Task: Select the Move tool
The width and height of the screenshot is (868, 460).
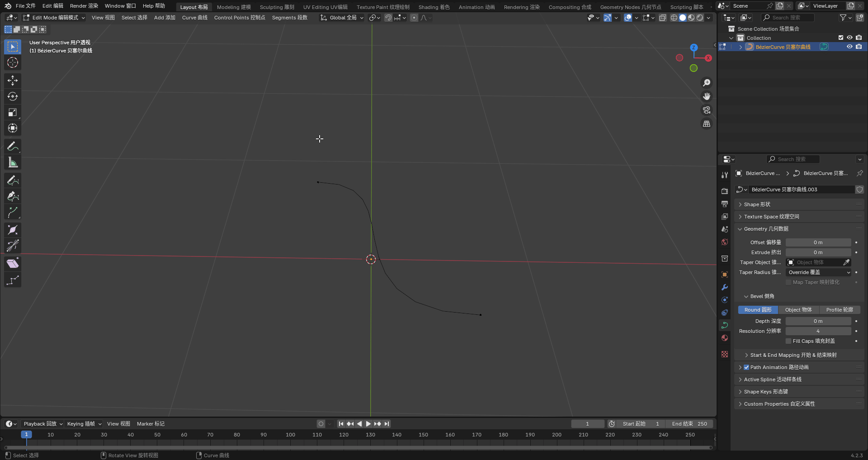Action: 13,81
